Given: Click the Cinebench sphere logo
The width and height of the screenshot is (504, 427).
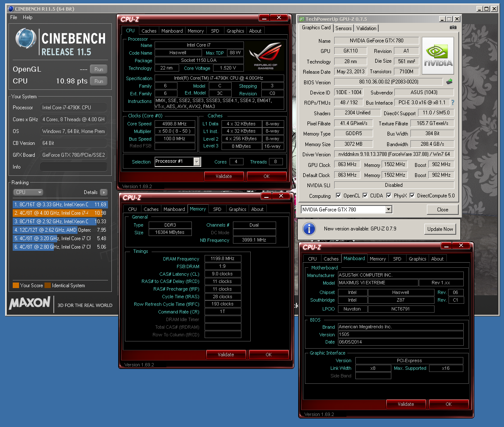Looking at the screenshot, I should click(26, 39).
